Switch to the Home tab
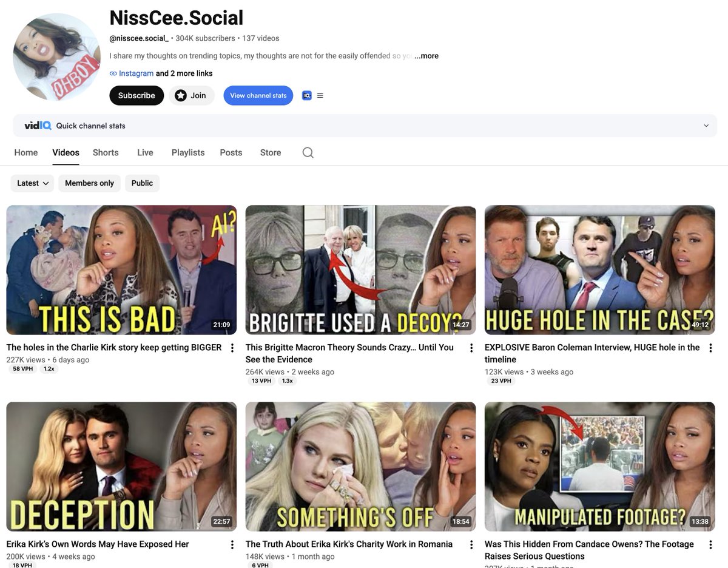The image size is (728, 568). pyautogui.click(x=26, y=152)
